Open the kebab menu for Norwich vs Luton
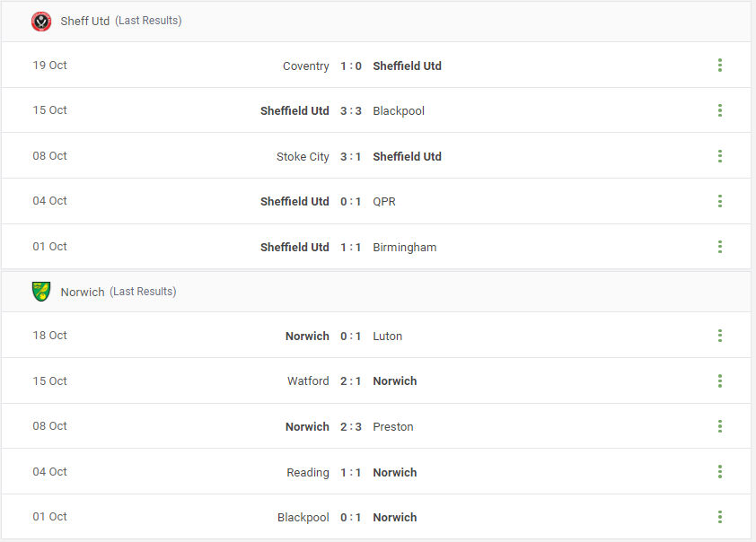Image resolution: width=756 pixels, height=542 pixels. 719,335
